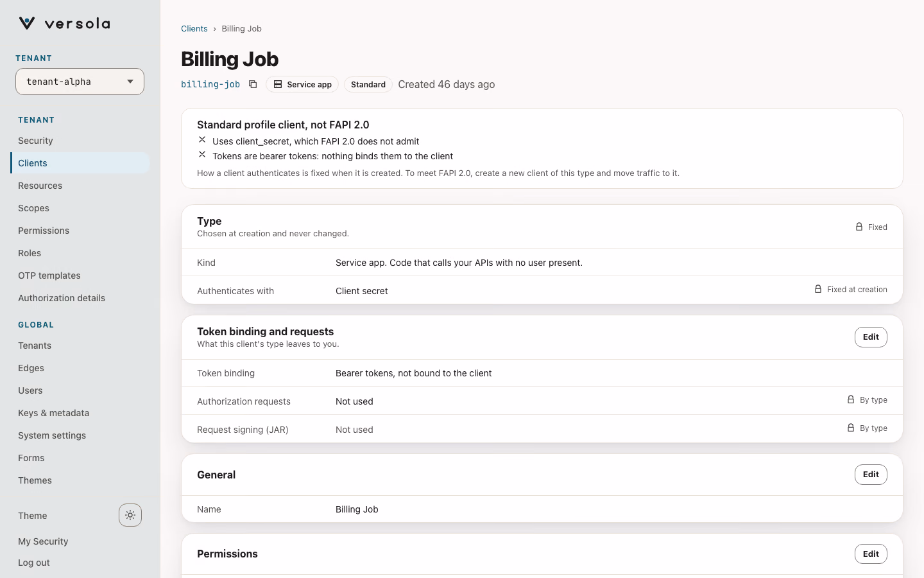Viewport: 924px width, 578px height.
Task: Click the 'Standard profile client, not FAPI 2.0' heading
Action: coord(283,125)
